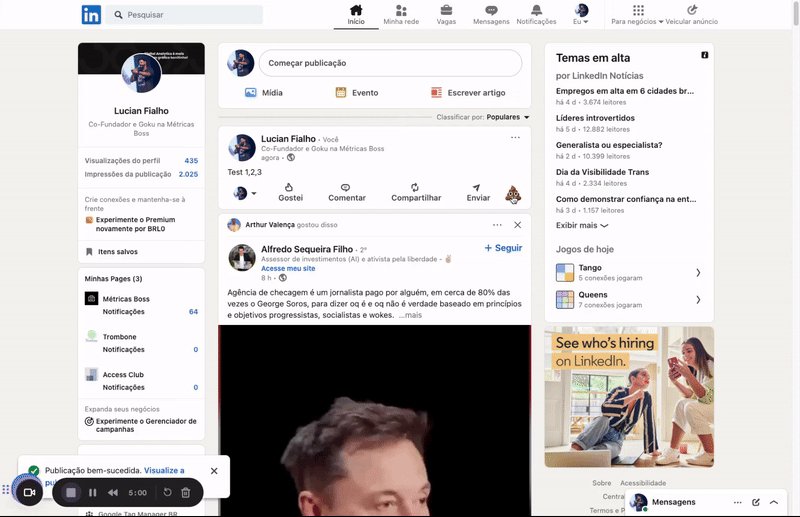The height and width of the screenshot is (517, 800).
Task: Add Mídia to a new post
Action: coord(264,93)
